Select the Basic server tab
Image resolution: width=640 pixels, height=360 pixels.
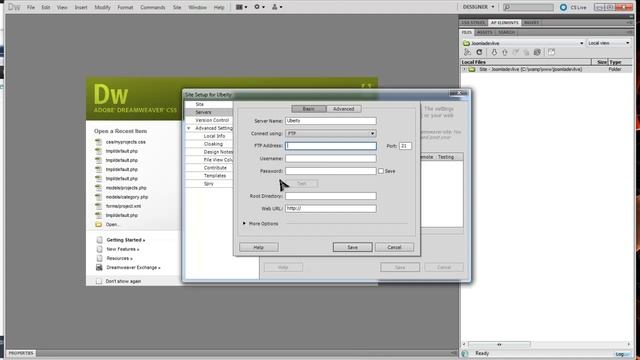click(309, 109)
